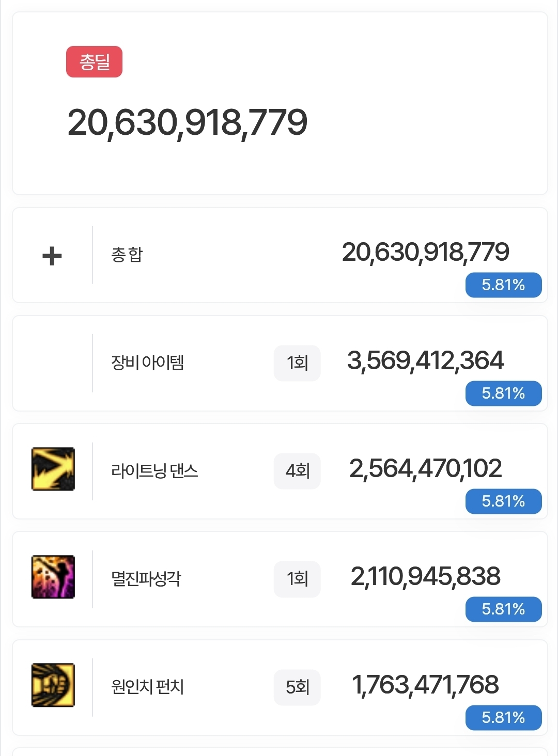The image size is (558, 756).
Task: Click the 1회 count chip for 장비 아이템
Action: click(x=297, y=363)
